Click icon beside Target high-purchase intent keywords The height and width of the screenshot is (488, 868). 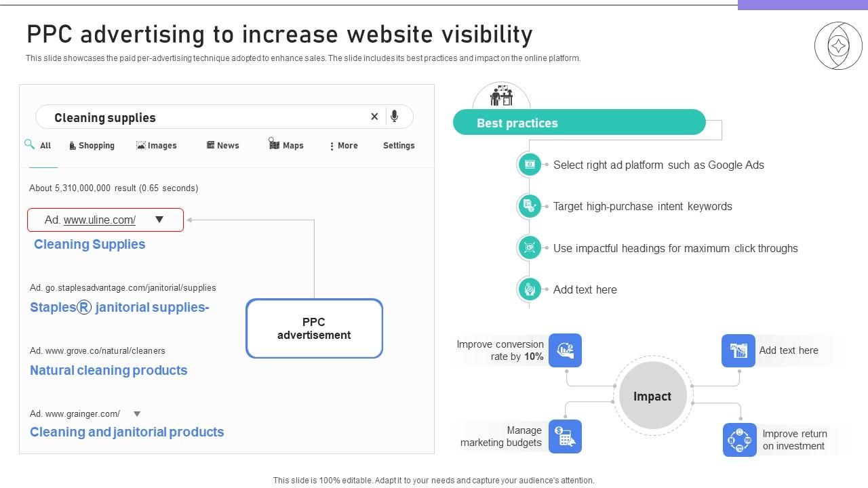tap(530, 205)
